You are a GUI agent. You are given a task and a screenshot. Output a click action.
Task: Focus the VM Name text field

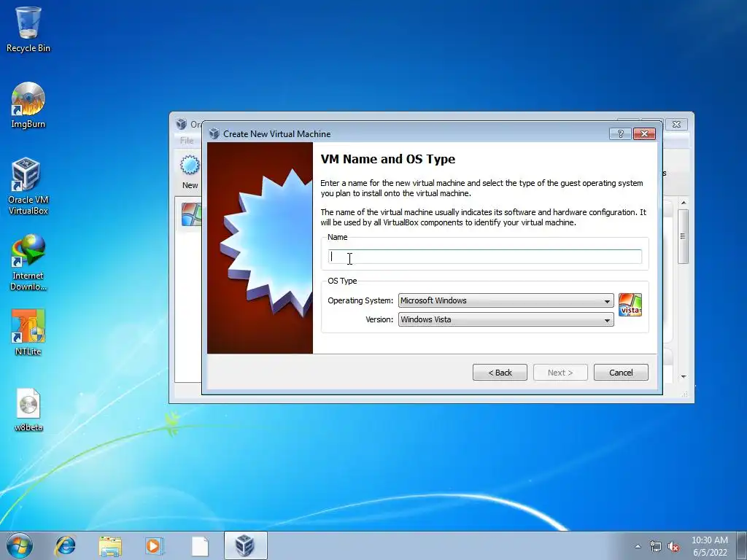point(485,257)
